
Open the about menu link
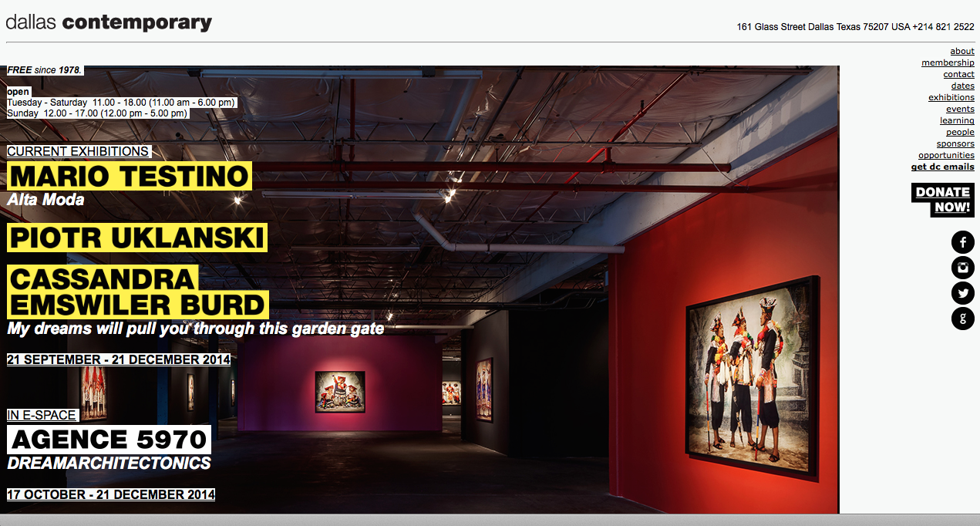961,51
